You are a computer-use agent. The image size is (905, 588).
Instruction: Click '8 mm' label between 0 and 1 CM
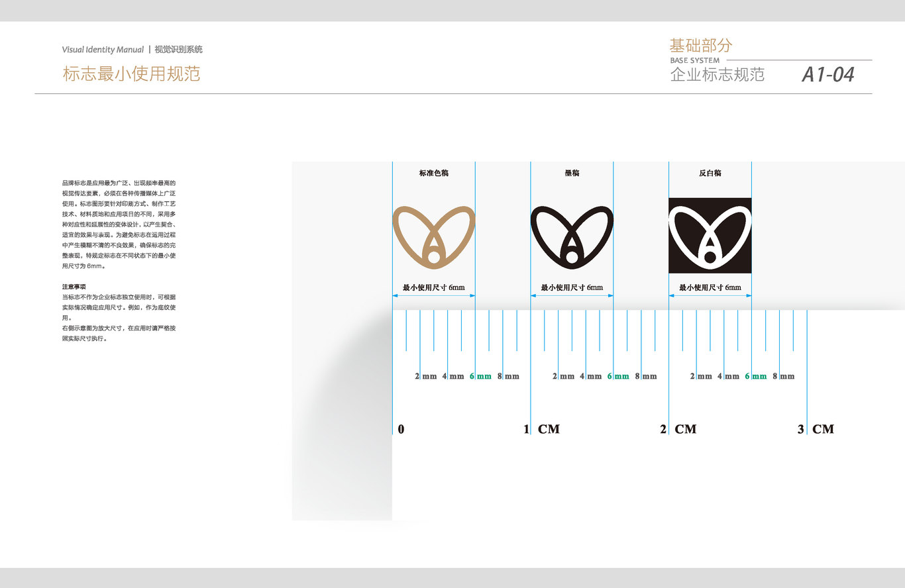pyautogui.click(x=508, y=376)
